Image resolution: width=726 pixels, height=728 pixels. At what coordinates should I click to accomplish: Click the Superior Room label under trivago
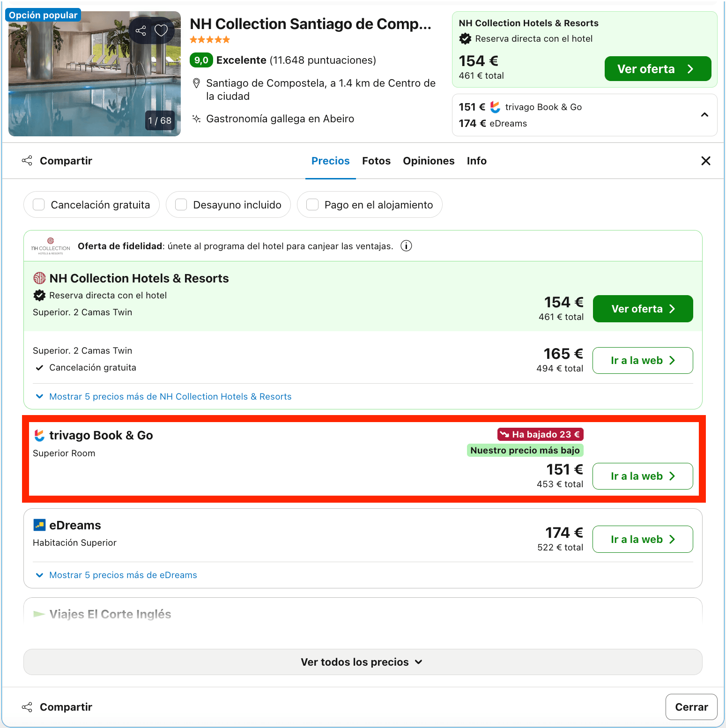pyautogui.click(x=64, y=453)
